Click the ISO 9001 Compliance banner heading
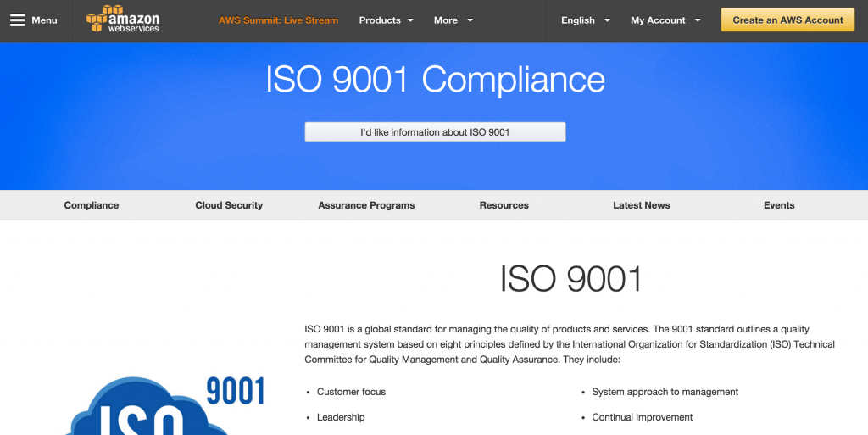Image resolution: width=868 pixels, height=435 pixels. (435, 80)
